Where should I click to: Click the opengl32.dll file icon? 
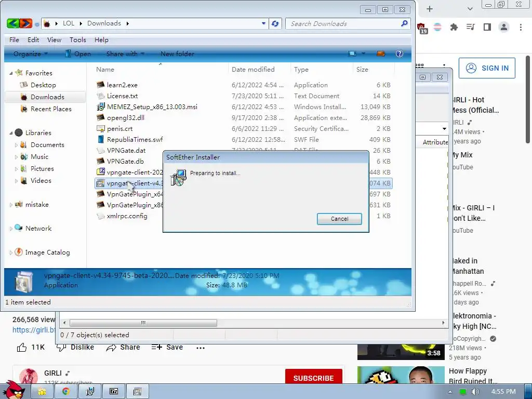point(100,117)
